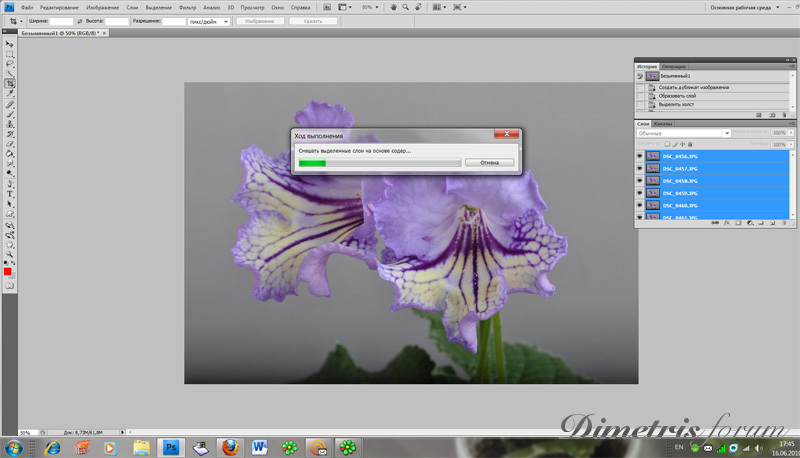Open the layer blend mode dropdown "Обычные"
Image resolution: width=800 pixels, height=458 pixels.
684,133
